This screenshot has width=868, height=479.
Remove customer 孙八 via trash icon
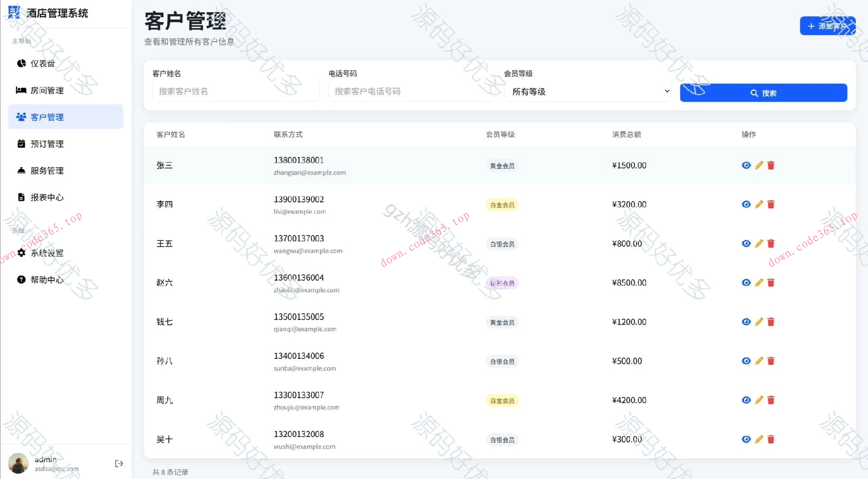pos(771,361)
